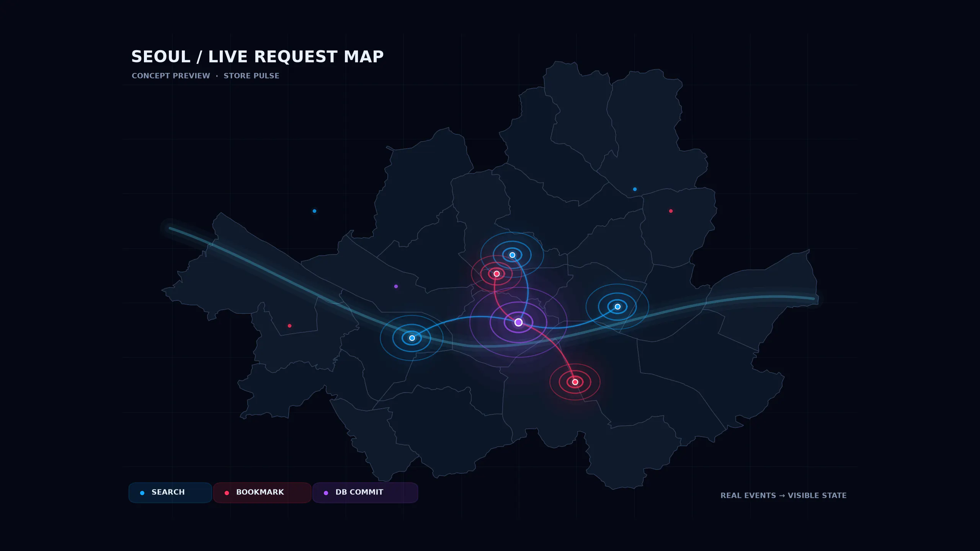Viewport: 980px width, 551px height.
Task: Click the CONCEPT PREVIEW subtitle text
Action: pyautogui.click(x=171, y=76)
